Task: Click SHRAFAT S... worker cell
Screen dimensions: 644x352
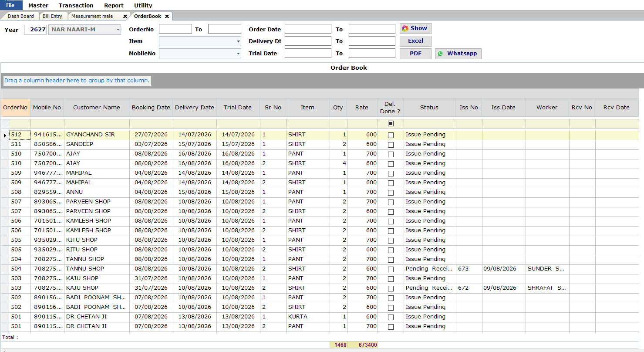Action: coord(547,288)
